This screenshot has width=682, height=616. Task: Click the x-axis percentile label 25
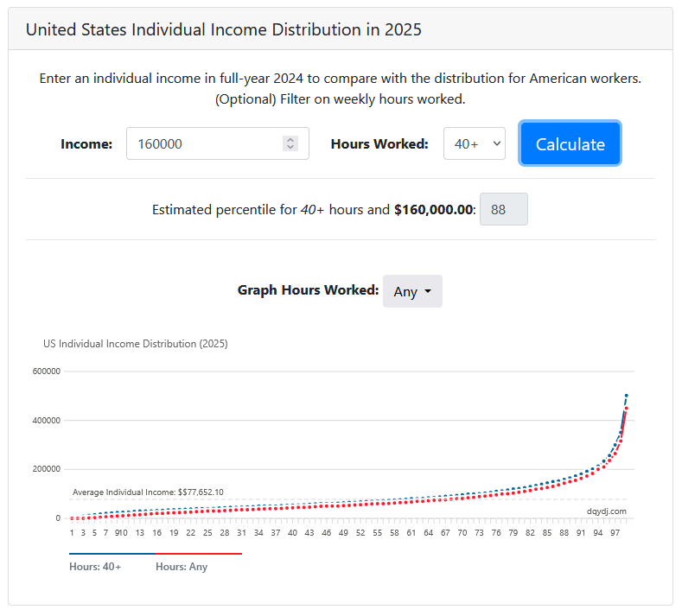tap(207, 533)
